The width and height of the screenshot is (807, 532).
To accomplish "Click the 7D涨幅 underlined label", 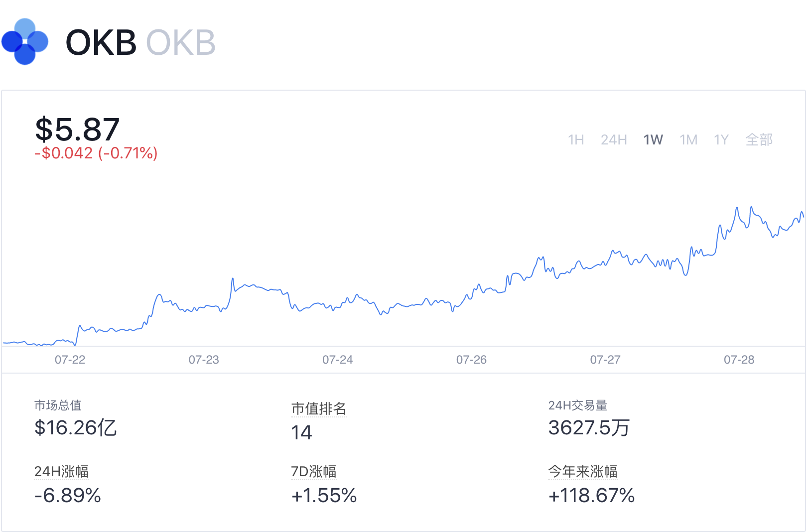I will (x=314, y=471).
